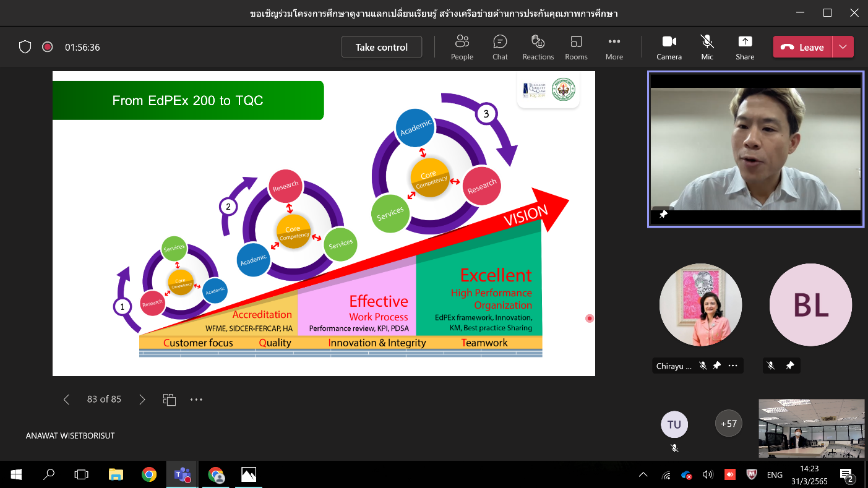Open the slide grid view icon
Viewport: 868px width, 488px height.
point(170,400)
